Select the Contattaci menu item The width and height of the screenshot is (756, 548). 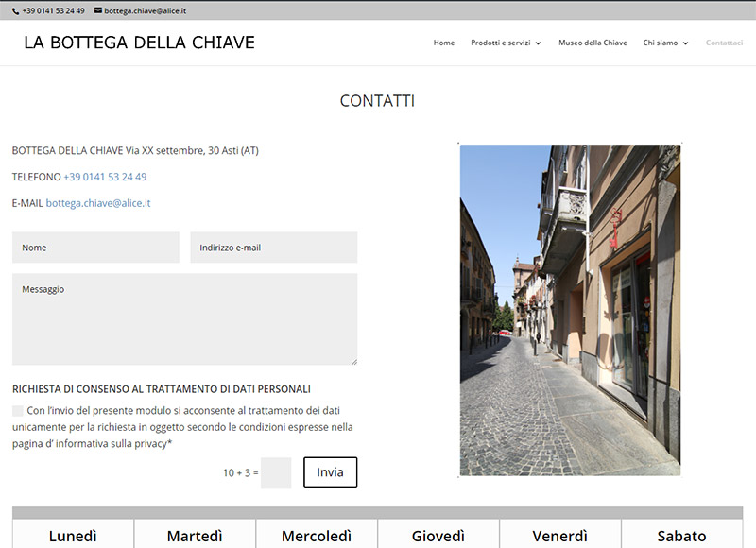point(724,43)
